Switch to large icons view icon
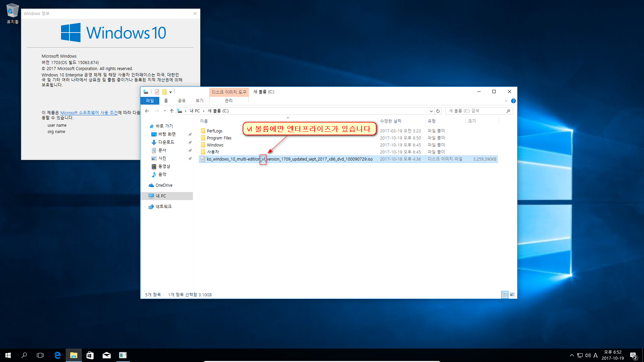This screenshot has height=362, width=644. pyautogui.click(x=512, y=295)
